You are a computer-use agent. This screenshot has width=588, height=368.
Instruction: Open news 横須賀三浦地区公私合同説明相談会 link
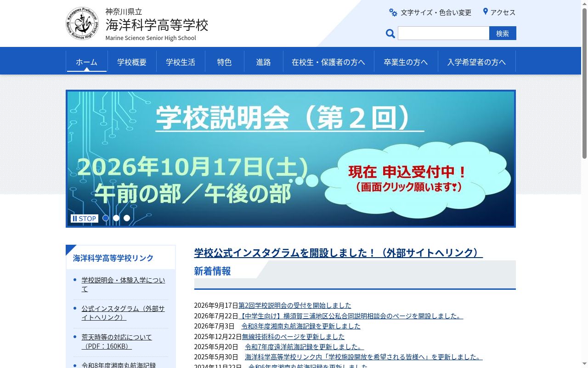pyautogui.click(x=351, y=316)
